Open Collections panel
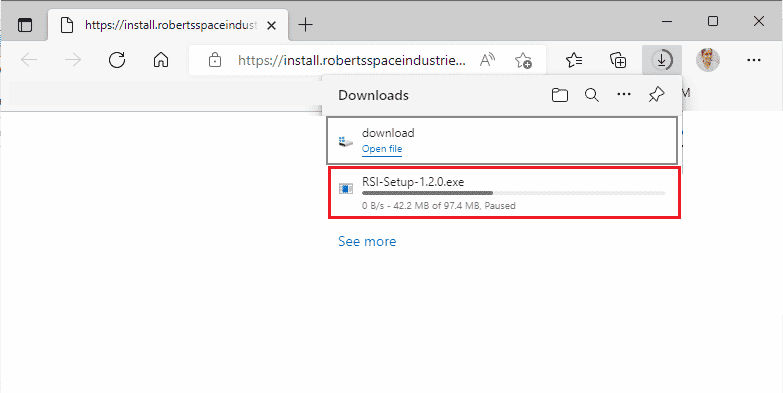Screen dimensions: 783x393 (x=618, y=60)
